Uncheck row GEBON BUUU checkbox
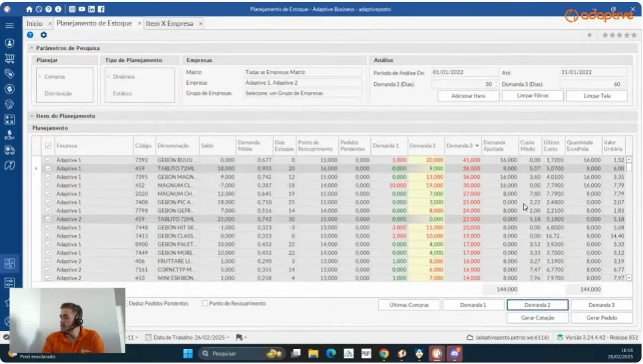Screen dimensions: 643x364 pyautogui.click(x=48, y=160)
